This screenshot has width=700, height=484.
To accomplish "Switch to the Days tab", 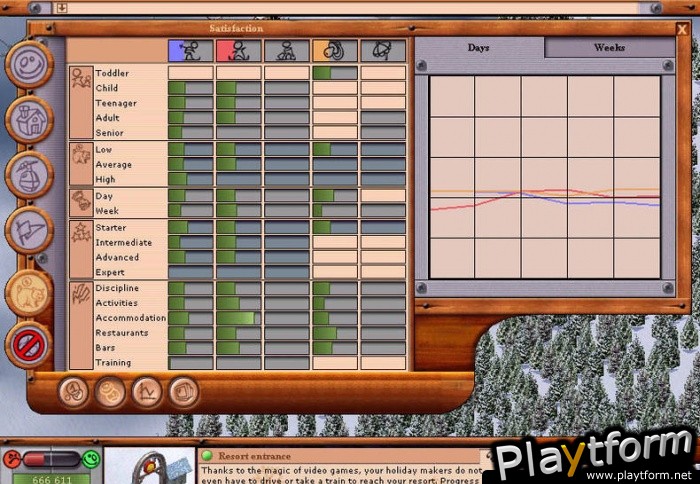I will pos(479,47).
